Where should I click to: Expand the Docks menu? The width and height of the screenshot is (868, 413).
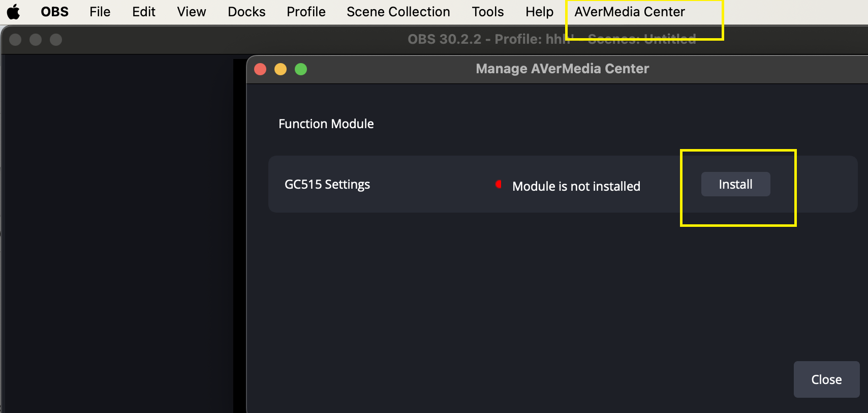(246, 12)
